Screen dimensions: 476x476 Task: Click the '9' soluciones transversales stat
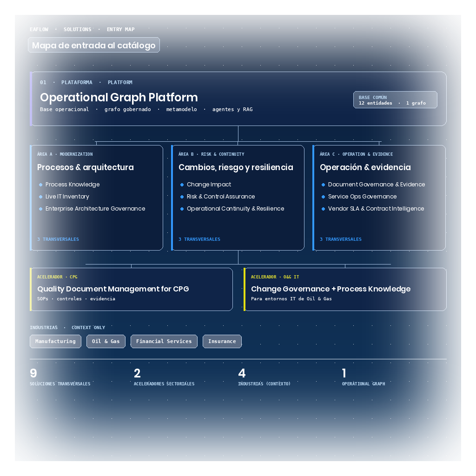click(33, 373)
